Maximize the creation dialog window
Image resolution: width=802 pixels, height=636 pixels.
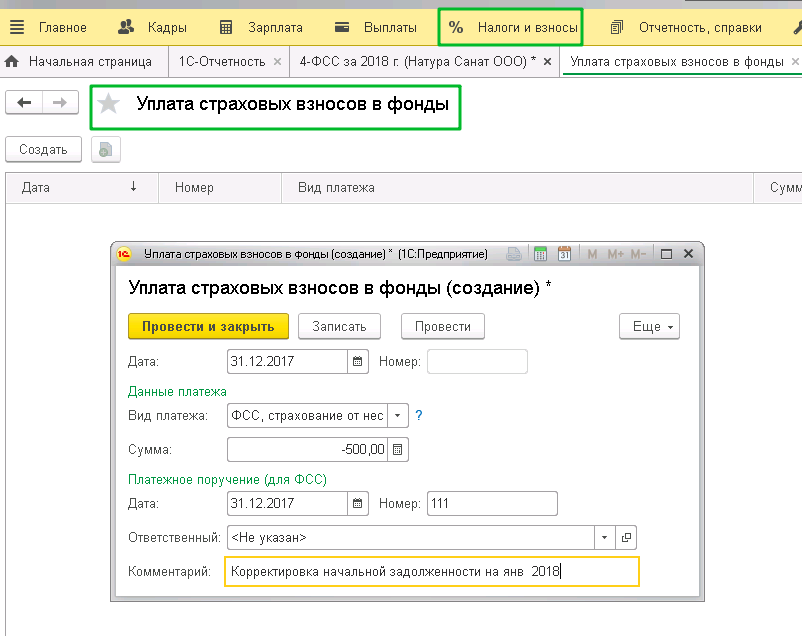coord(666,254)
